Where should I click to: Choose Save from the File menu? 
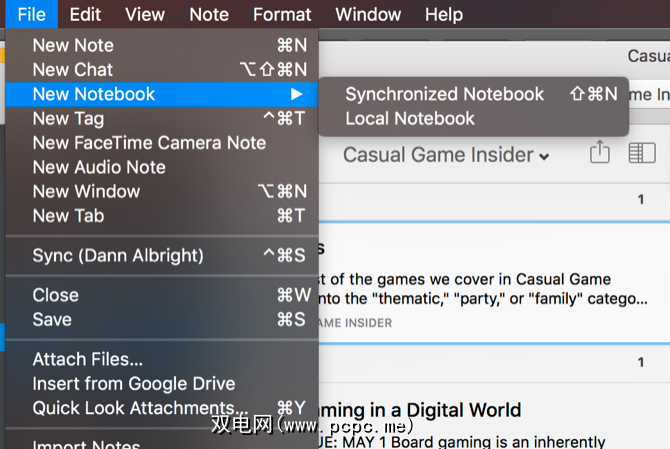[x=52, y=319]
